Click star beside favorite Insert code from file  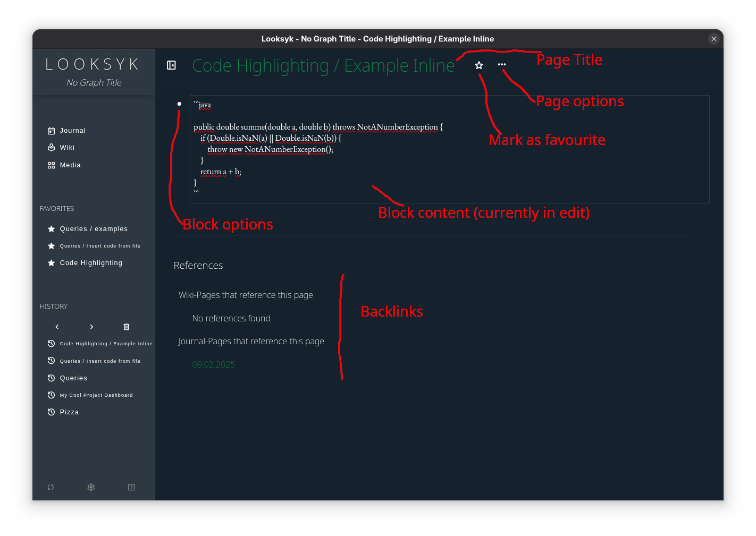tap(51, 246)
